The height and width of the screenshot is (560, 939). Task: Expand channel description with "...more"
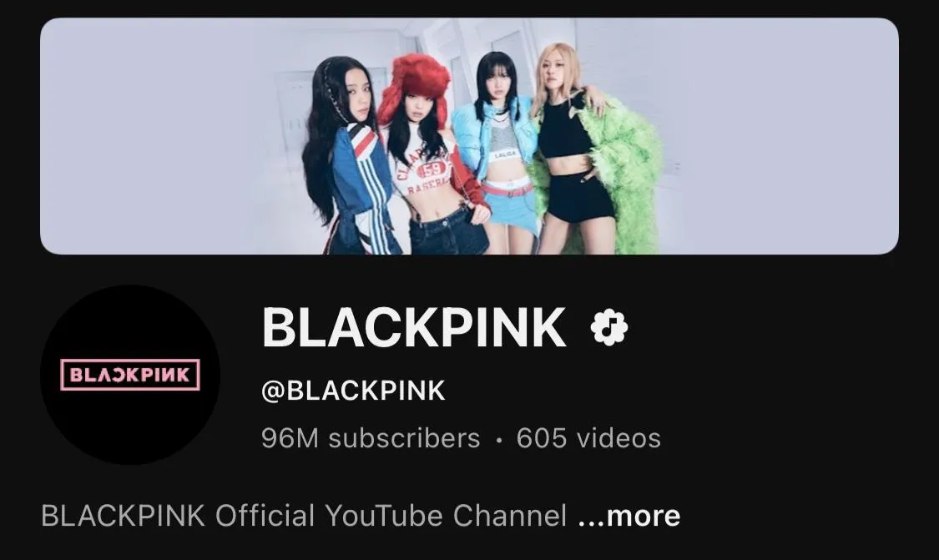click(x=629, y=516)
